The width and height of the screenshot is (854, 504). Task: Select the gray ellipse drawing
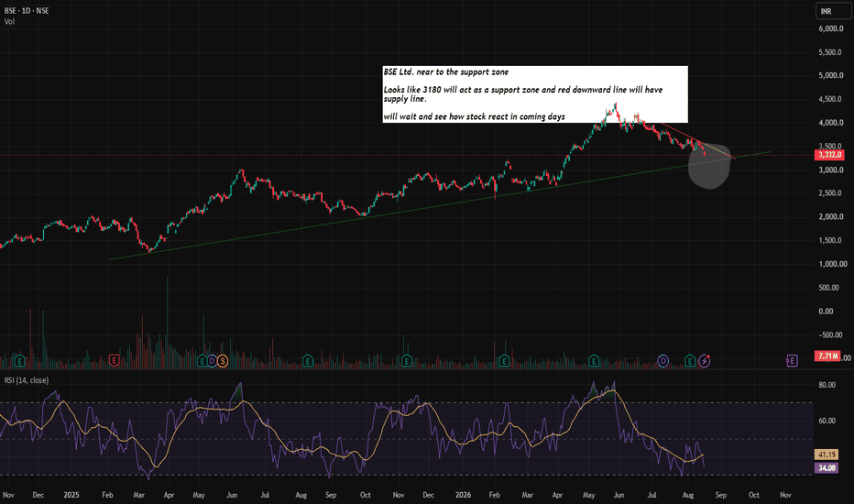708,166
